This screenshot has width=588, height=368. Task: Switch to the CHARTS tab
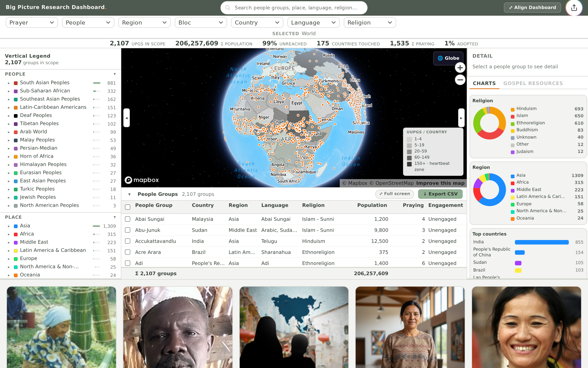click(x=484, y=83)
